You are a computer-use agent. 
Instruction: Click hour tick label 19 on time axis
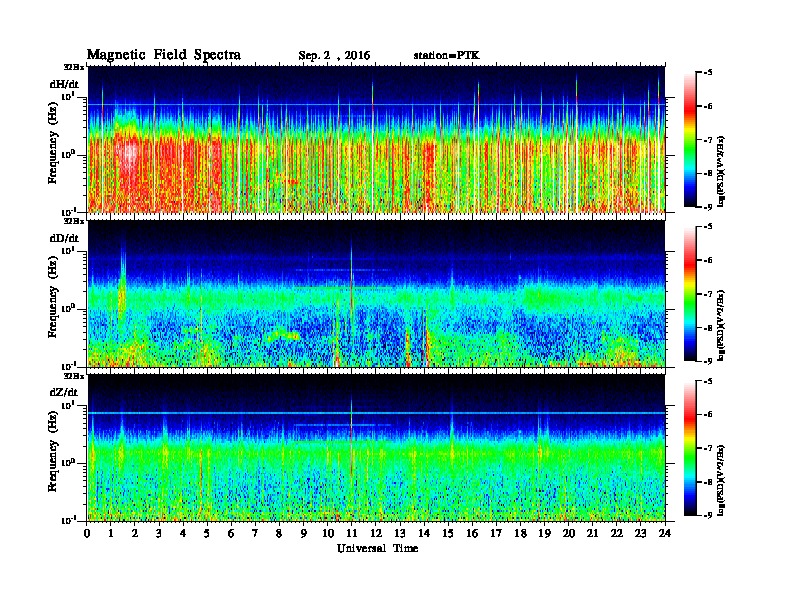tap(544, 534)
